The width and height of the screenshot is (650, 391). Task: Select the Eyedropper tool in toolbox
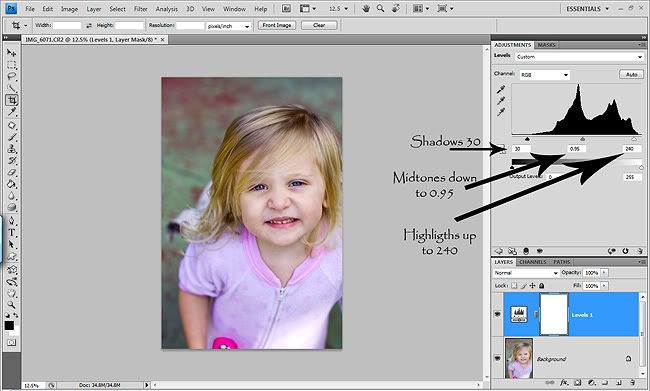coord(12,112)
